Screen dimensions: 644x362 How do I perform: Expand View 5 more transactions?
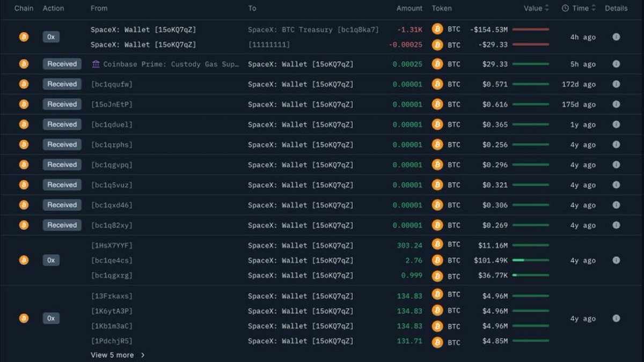(118, 355)
